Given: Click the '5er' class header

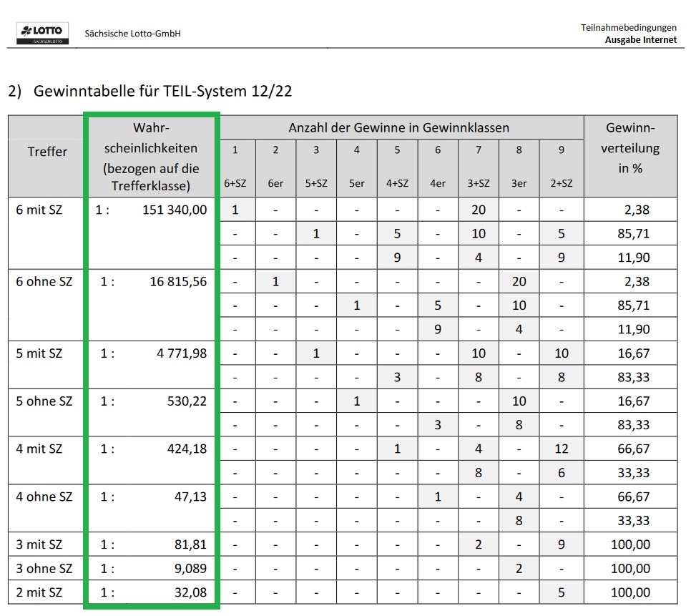Looking at the screenshot, I should point(356,183).
